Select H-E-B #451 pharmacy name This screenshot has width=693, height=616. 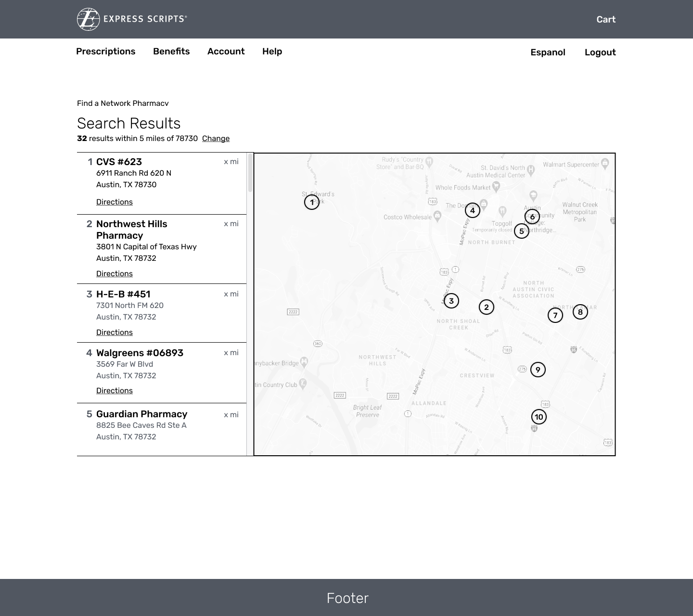click(123, 294)
